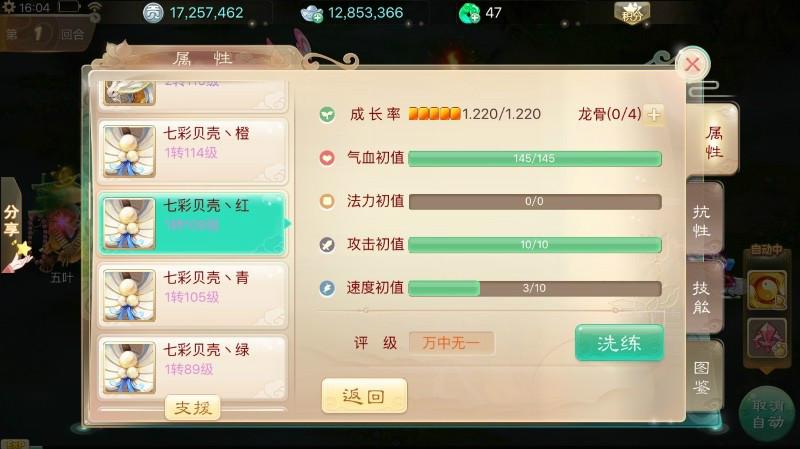Click the 贡 contribution coin icon
The height and width of the screenshot is (449, 800).
pyautogui.click(x=153, y=13)
